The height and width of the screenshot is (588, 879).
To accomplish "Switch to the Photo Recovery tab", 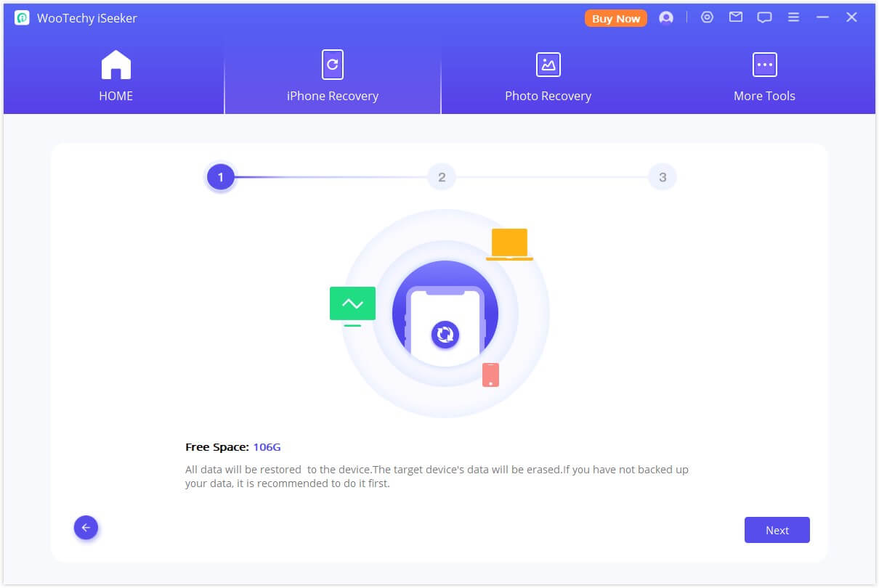I will pyautogui.click(x=548, y=76).
